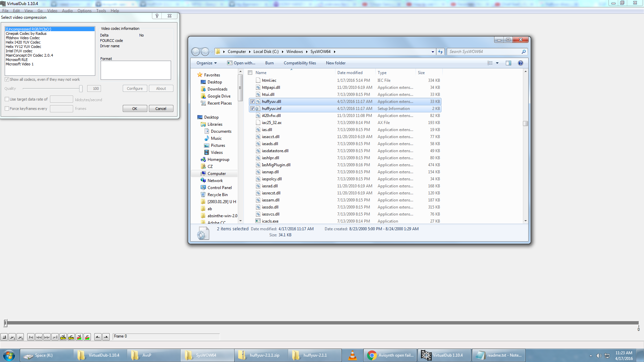
Task: Toggle Force keyframes every checkbox
Action: [7, 109]
